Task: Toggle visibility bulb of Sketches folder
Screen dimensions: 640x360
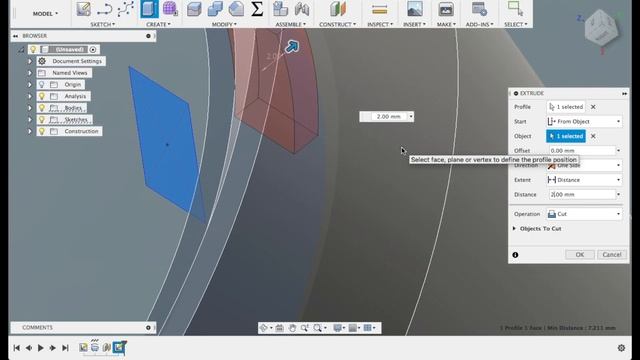Action: click(x=42, y=120)
